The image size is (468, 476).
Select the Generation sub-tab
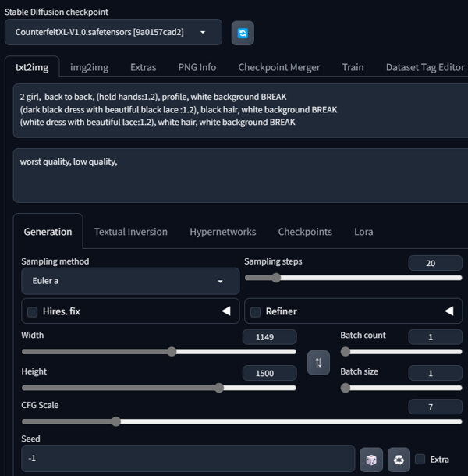[x=48, y=232]
